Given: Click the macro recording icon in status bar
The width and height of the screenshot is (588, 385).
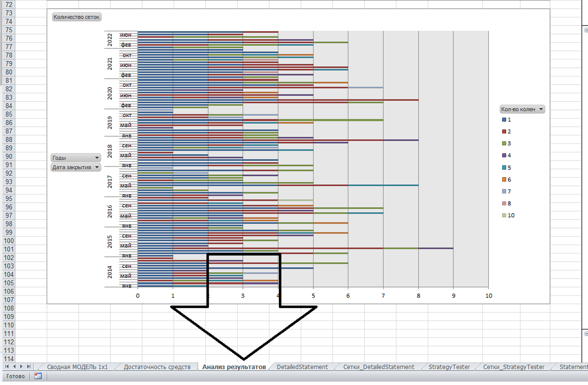Looking at the screenshot, I should (x=37, y=376).
